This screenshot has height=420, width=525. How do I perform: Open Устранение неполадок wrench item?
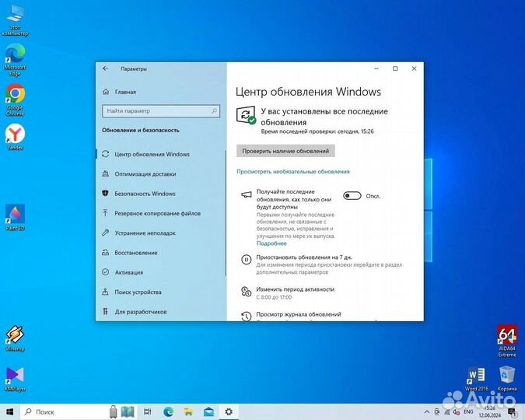tap(145, 233)
